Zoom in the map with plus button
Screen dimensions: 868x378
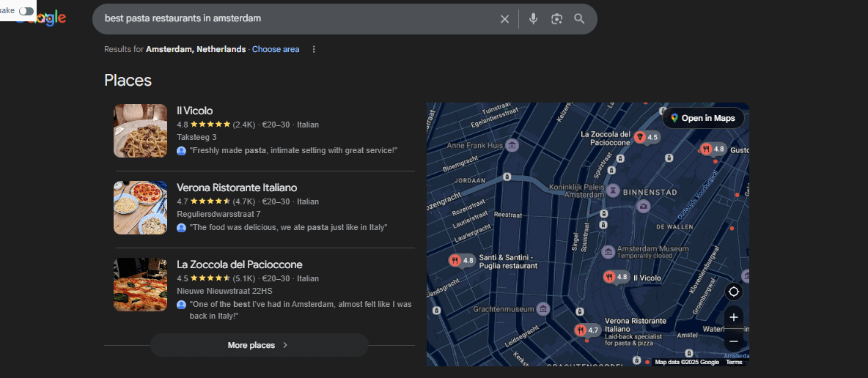coord(734,318)
